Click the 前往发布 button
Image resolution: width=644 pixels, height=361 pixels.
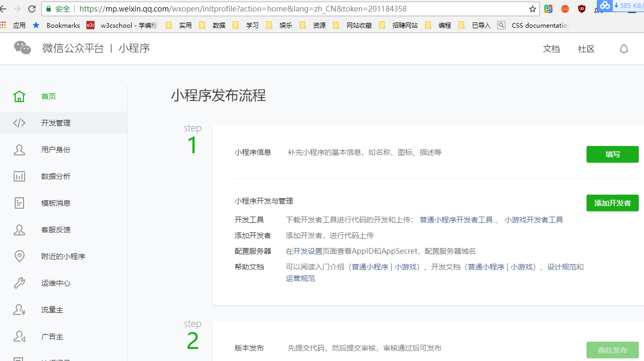(613, 350)
